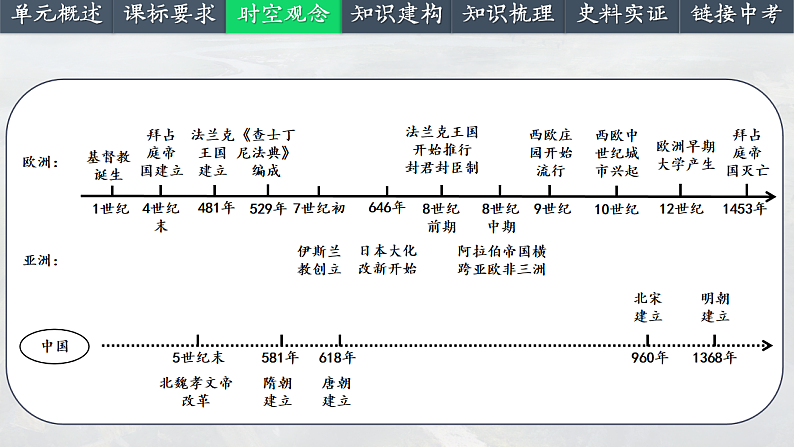The height and width of the screenshot is (447, 794).
Task: Select the 618年 marker on China timeline
Action: pyautogui.click(x=337, y=357)
